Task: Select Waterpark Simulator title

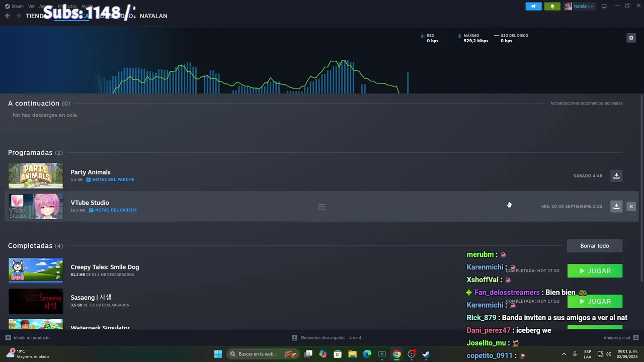Action: [x=100, y=327]
